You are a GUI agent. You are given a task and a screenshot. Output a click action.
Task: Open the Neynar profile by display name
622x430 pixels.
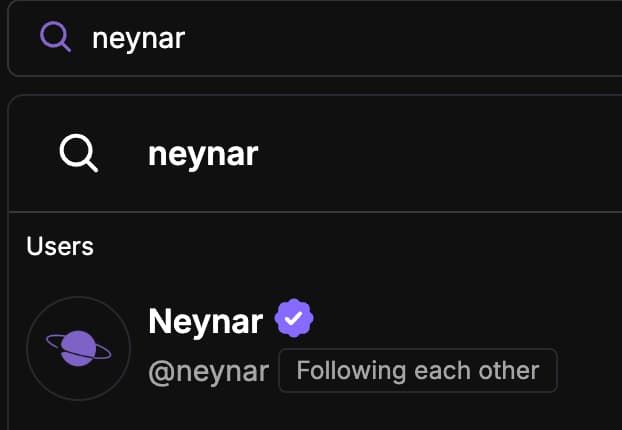pyautogui.click(x=205, y=321)
